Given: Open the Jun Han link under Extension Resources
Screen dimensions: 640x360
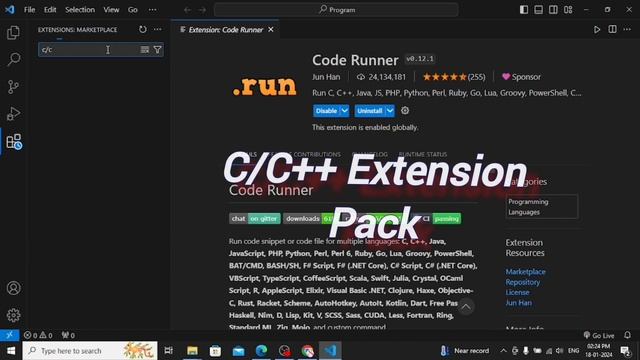Looking at the screenshot, I should [518, 303].
